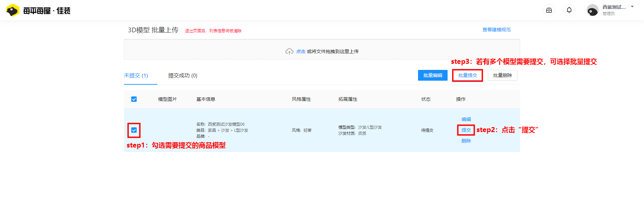Image resolution: width=644 pixels, height=204 pixels.
Task: Click the red 退出页面后 warning text
Action: 213,31
